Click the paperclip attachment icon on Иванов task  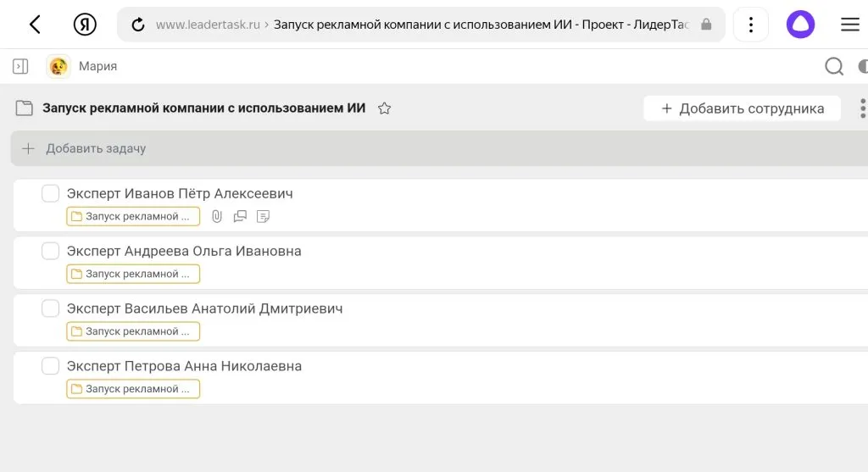[217, 216]
